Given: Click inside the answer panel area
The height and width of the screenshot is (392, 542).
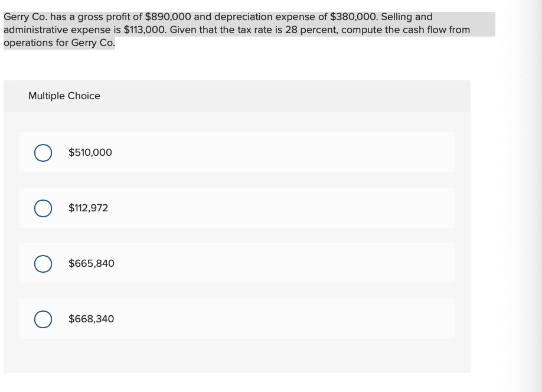Looking at the screenshot, I should [x=236, y=354].
